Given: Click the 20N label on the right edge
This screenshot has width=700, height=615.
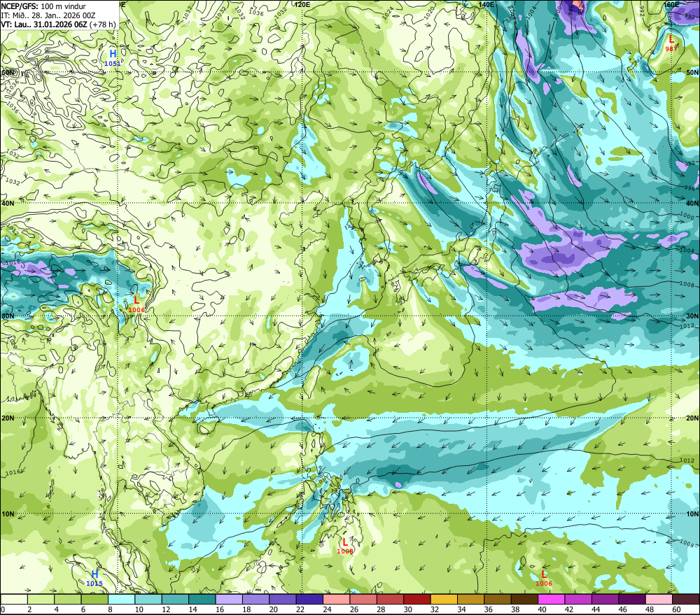Looking at the screenshot, I should pos(692,418).
